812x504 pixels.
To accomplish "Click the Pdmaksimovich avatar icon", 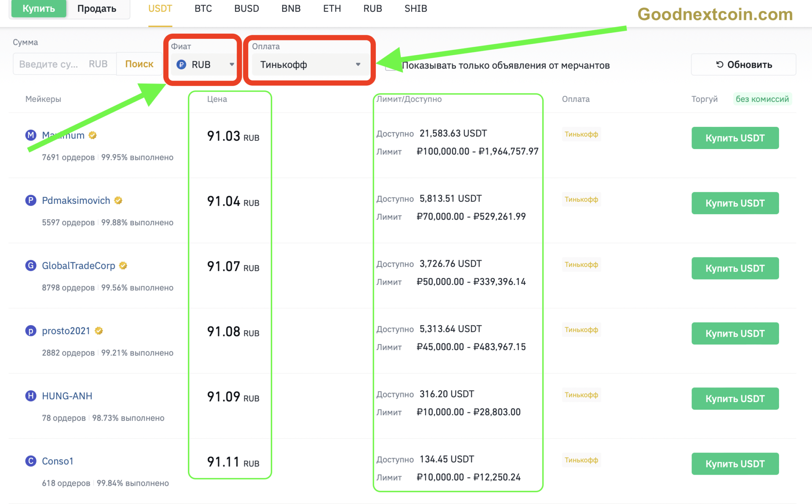I will click(x=31, y=200).
